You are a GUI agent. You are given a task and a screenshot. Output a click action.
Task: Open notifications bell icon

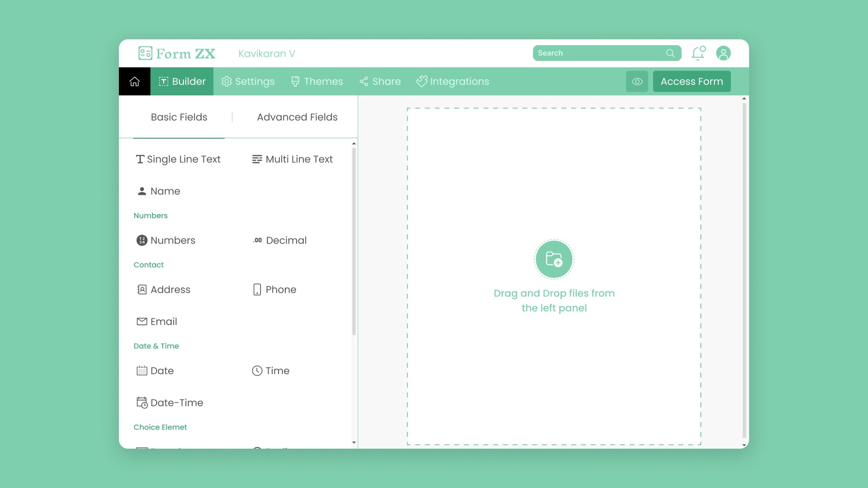pos(698,53)
